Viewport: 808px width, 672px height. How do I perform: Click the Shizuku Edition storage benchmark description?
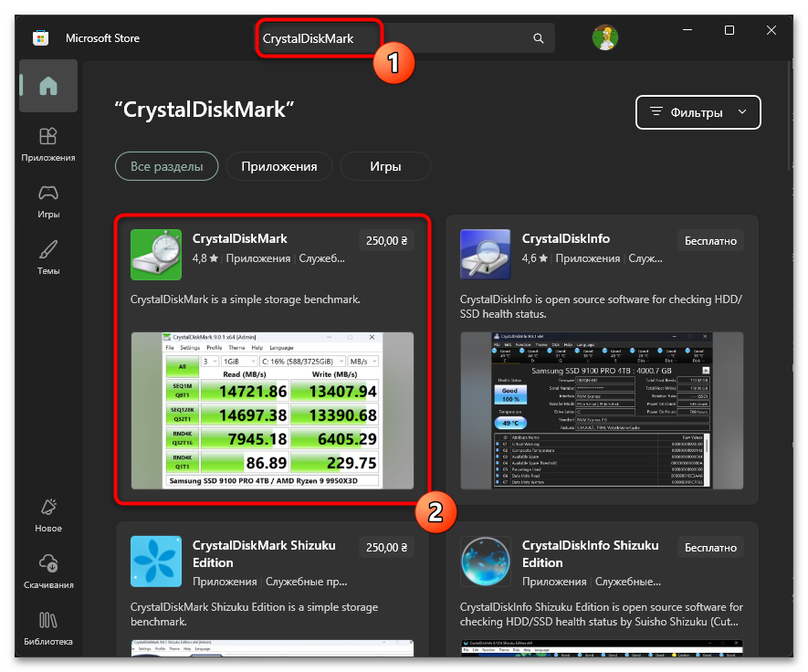click(254, 614)
